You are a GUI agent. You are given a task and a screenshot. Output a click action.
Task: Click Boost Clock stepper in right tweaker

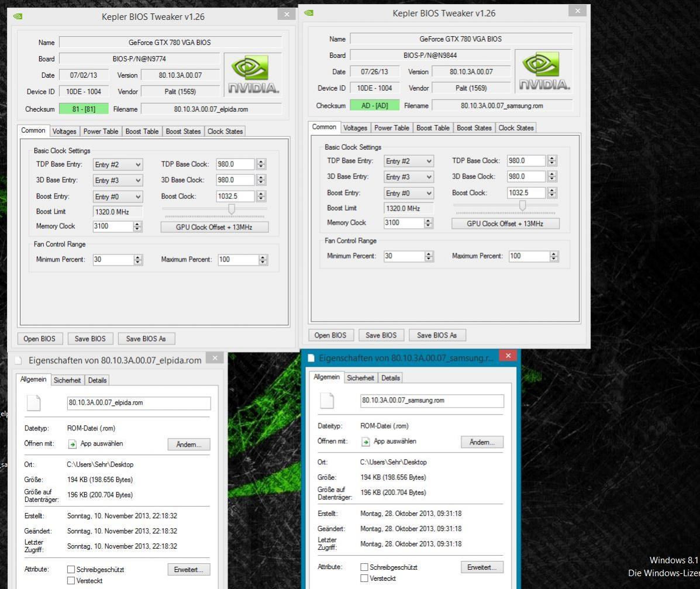click(552, 193)
